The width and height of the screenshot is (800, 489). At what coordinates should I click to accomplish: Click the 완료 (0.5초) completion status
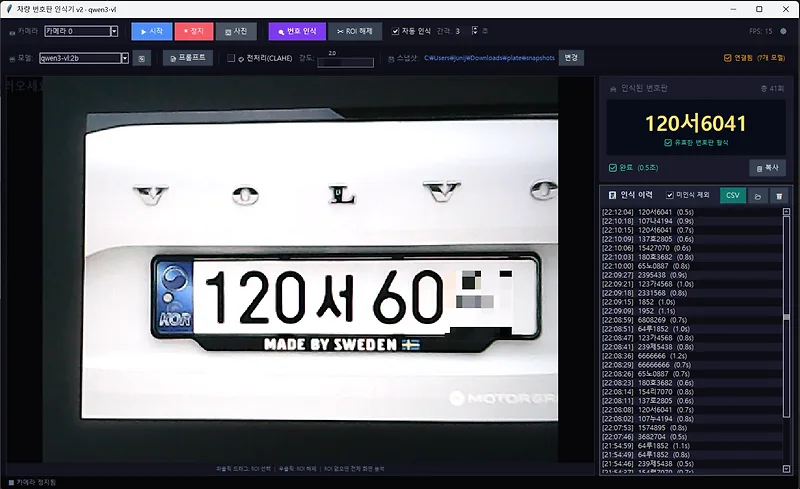633,168
